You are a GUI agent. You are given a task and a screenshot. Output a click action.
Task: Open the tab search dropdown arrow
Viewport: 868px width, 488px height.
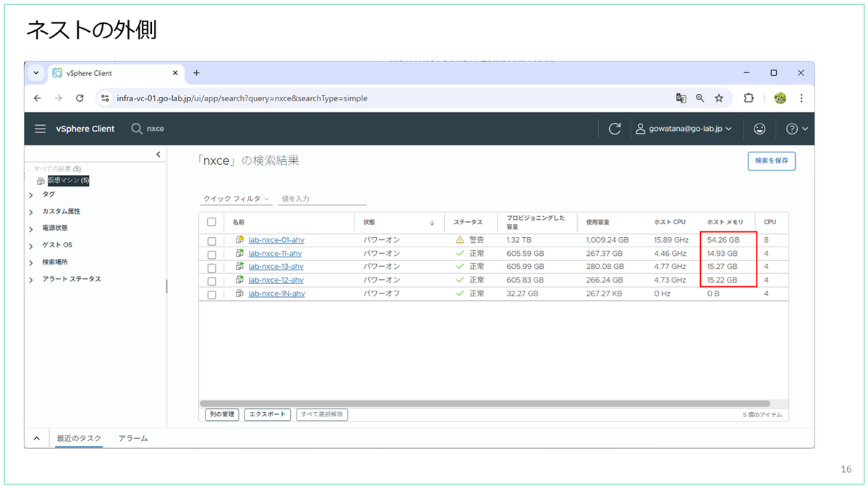36,73
